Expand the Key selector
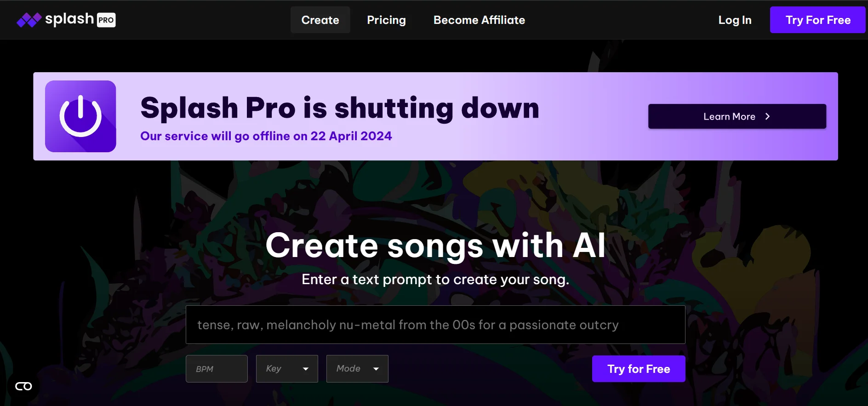The height and width of the screenshot is (406, 868). tap(286, 369)
